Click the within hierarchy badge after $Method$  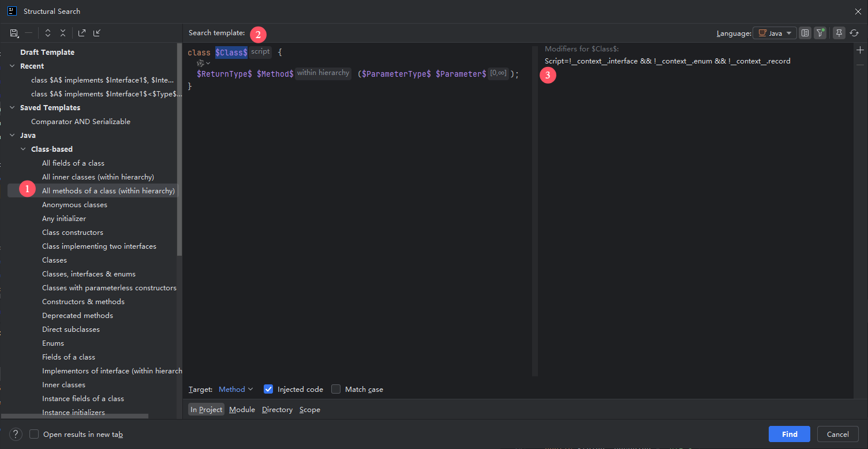coord(323,73)
